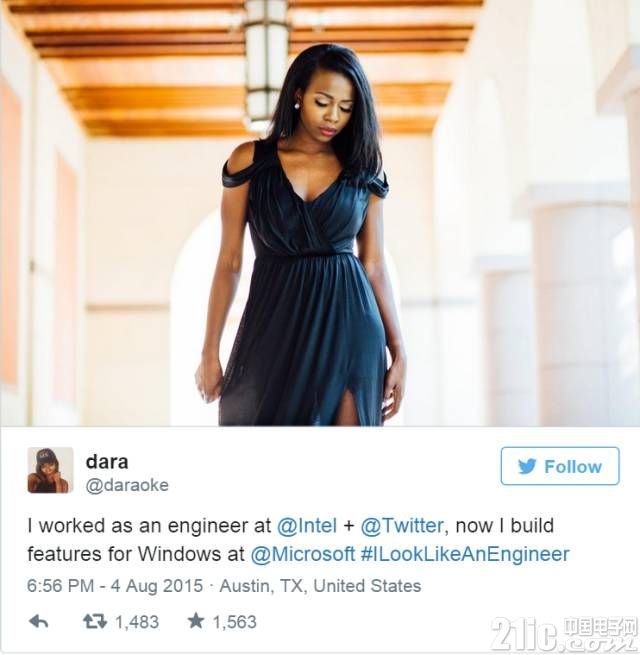The width and height of the screenshot is (640, 655).
Task: View the 1,563 favorites count
Action: coord(235,622)
